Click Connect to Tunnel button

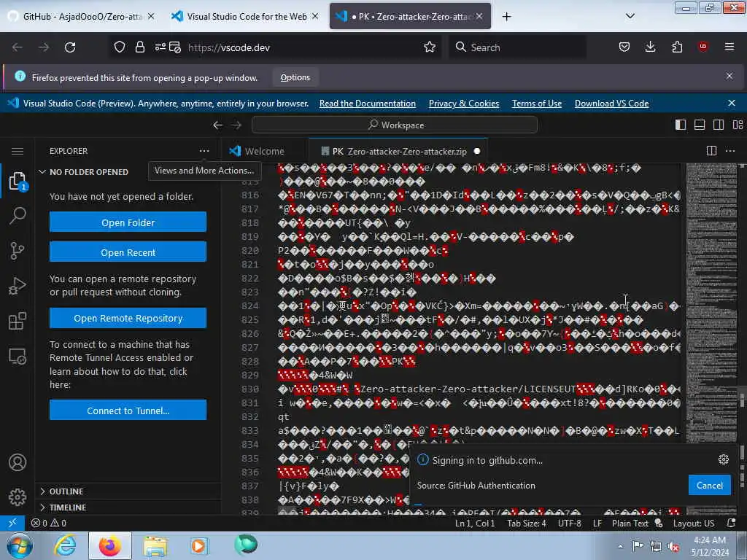pos(128,411)
